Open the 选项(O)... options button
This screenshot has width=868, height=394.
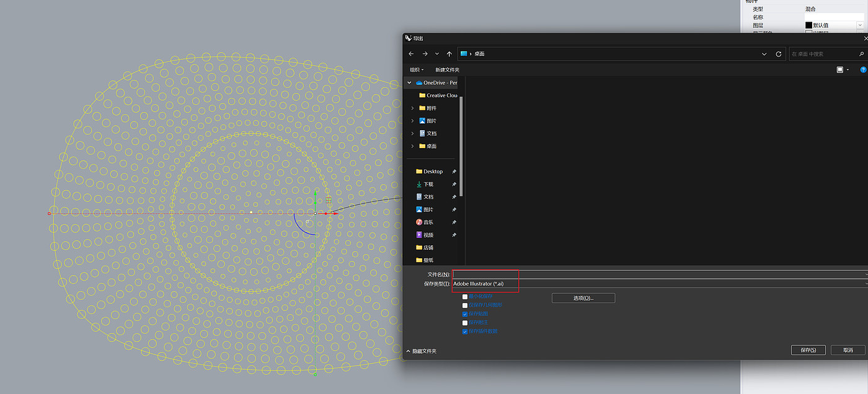pos(583,298)
